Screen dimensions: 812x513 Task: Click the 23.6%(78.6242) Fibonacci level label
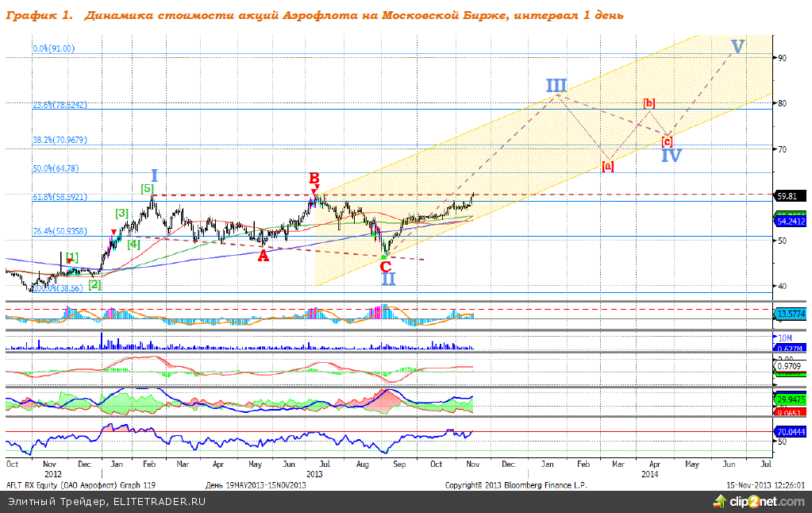point(60,105)
